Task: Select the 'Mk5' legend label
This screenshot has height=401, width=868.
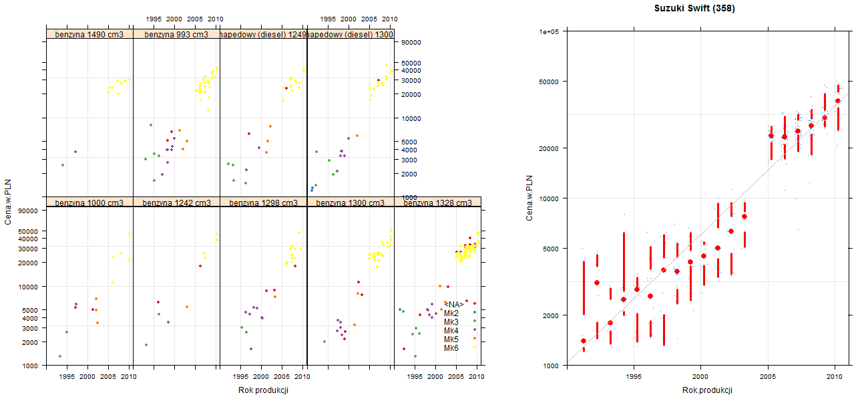Action: pyautogui.click(x=451, y=339)
